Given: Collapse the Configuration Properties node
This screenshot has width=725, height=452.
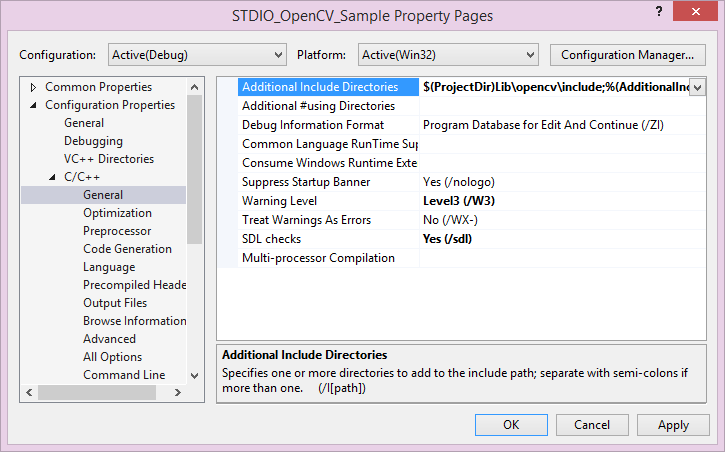Looking at the screenshot, I should click(33, 105).
